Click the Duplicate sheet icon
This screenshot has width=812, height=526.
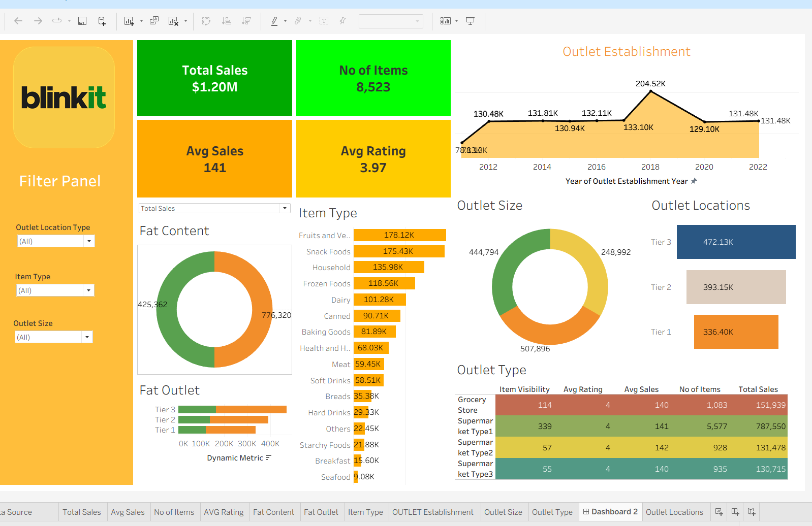coord(154,21)
